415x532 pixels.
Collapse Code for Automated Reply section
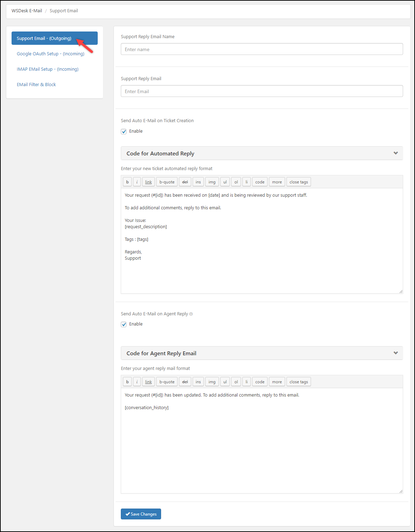pos(396,153)
